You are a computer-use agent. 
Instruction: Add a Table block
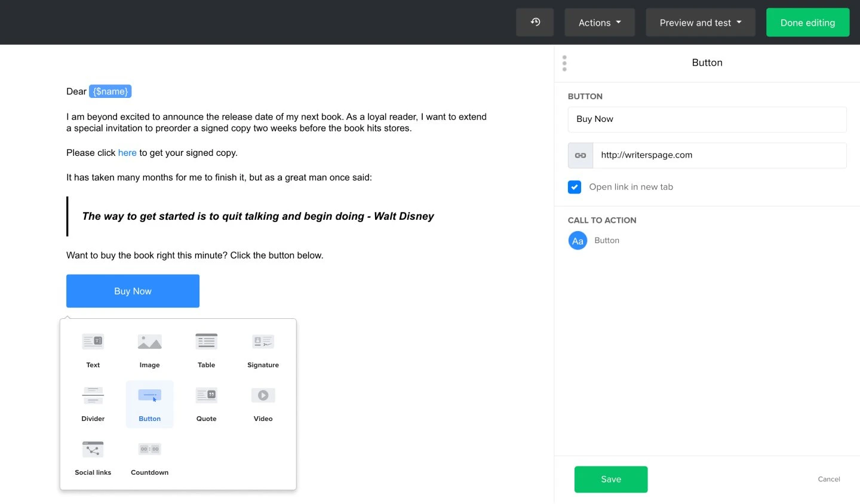206,350
